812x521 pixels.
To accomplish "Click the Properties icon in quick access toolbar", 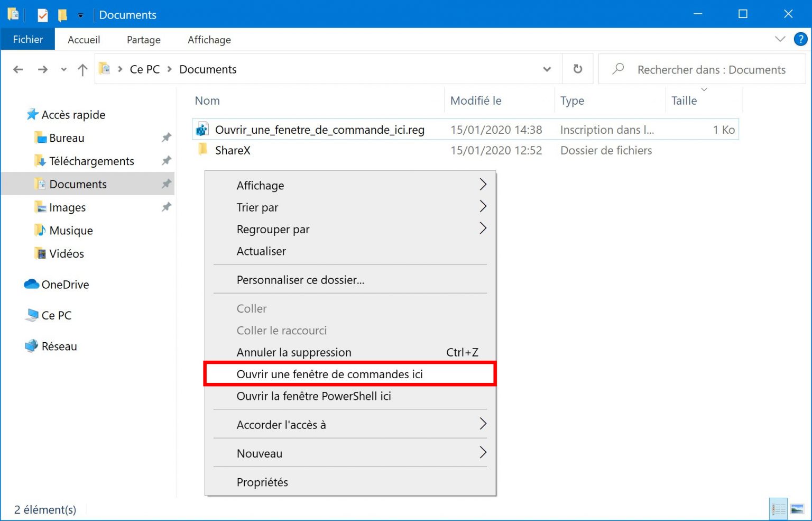I will (43, 15).
